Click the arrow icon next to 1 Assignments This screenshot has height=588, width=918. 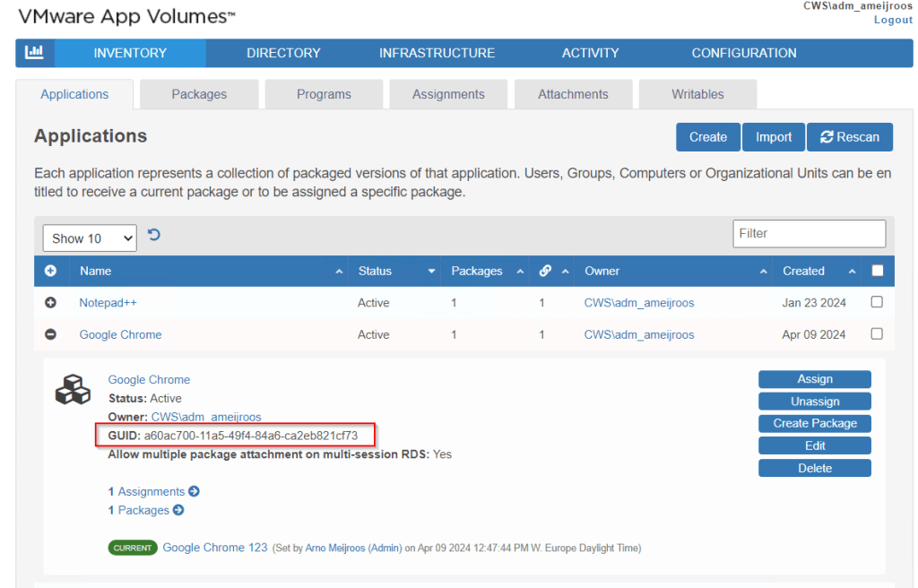195,491
